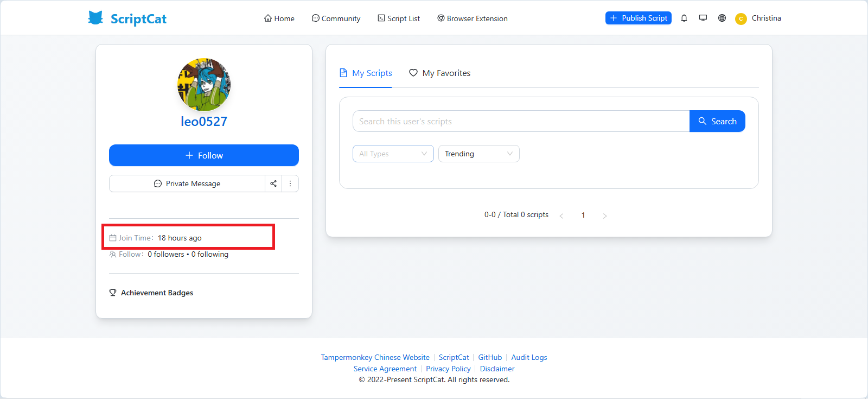868x399 pixels.
Task: Select the My Scripts tab
Action: (x=366, y=73)
